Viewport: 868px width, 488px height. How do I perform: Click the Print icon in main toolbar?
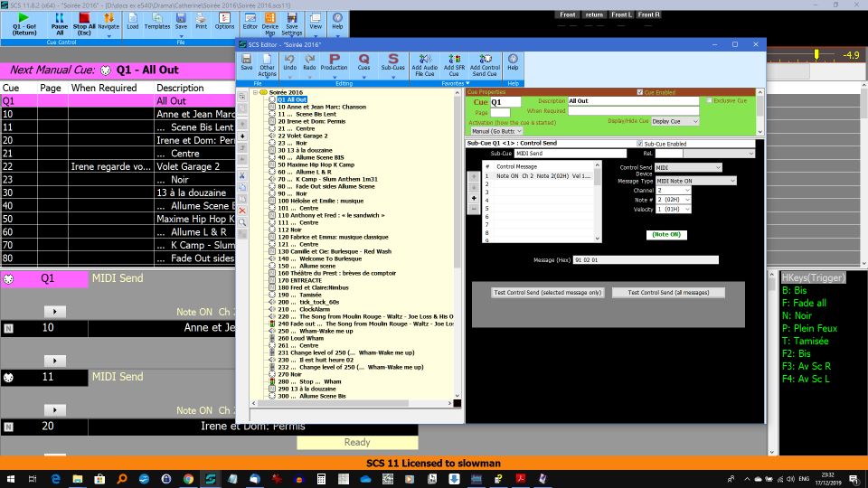tap(201, 20)
